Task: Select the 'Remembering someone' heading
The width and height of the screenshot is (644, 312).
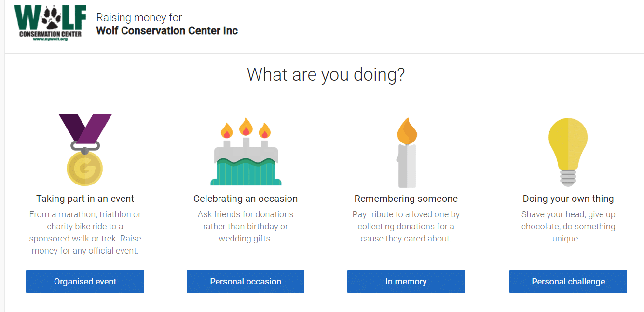Action: [406, 199]
